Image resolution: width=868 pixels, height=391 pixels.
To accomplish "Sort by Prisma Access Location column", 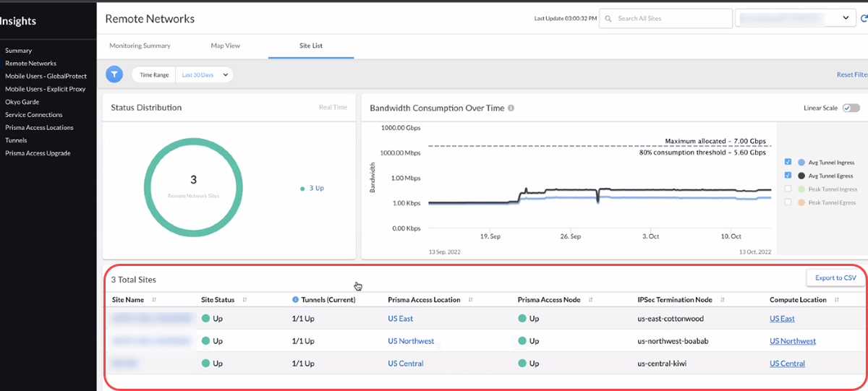I will tap(470, 300).
